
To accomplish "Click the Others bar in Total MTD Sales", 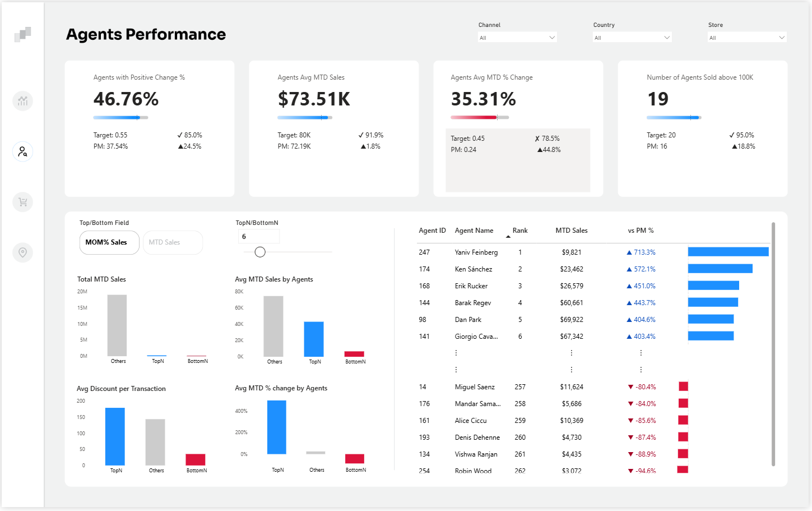I will [117, 325].
